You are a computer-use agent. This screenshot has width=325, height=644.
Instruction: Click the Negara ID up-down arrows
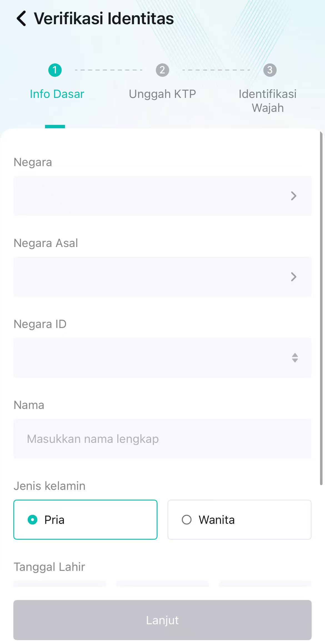(295, 358)
